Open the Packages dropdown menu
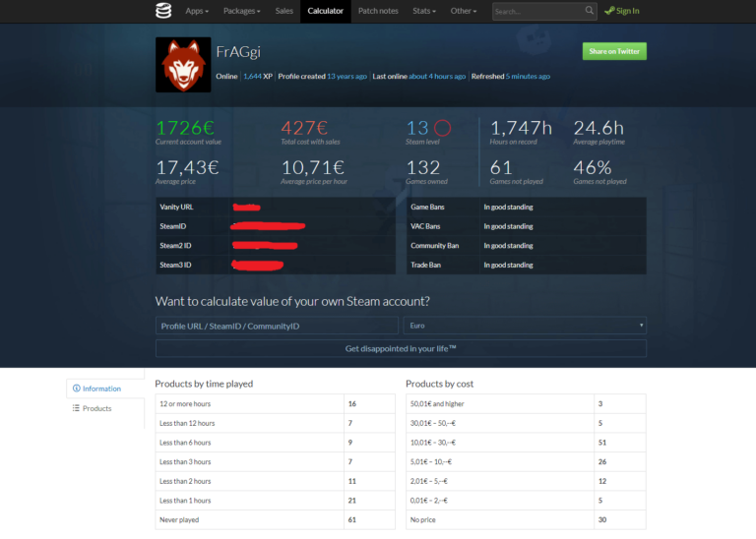This screenshot has width=756, height=539. pos(241,11)
